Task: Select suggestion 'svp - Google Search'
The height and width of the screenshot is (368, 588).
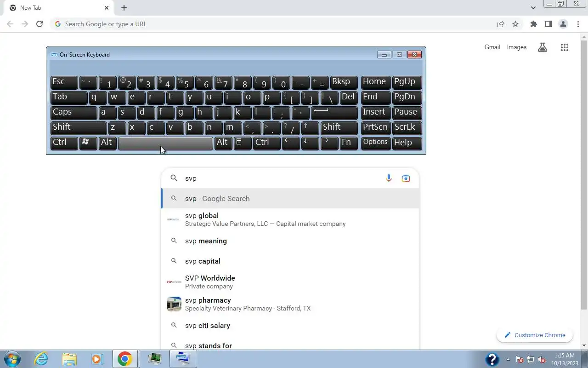Action: [x=290, y=198]
